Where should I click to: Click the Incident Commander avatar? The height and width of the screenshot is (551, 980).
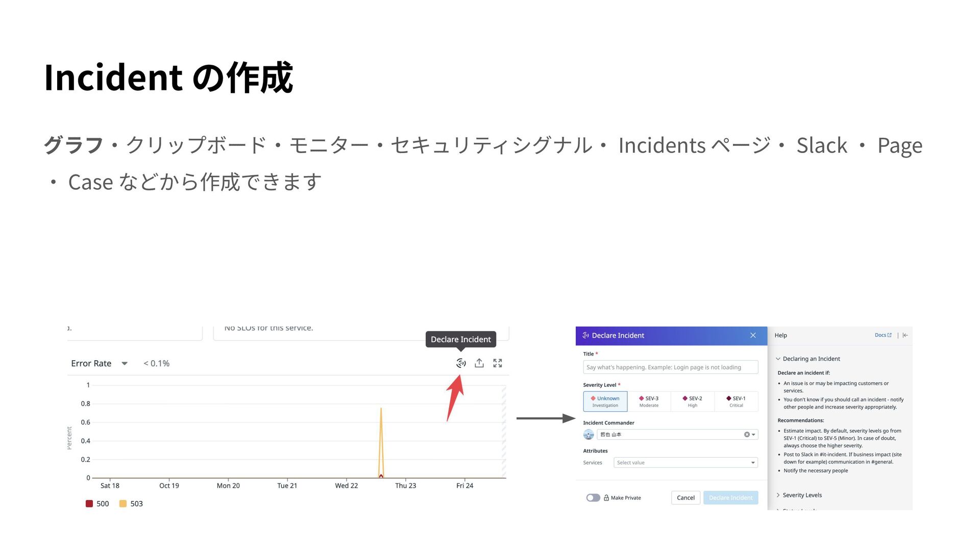coord(589,435)
